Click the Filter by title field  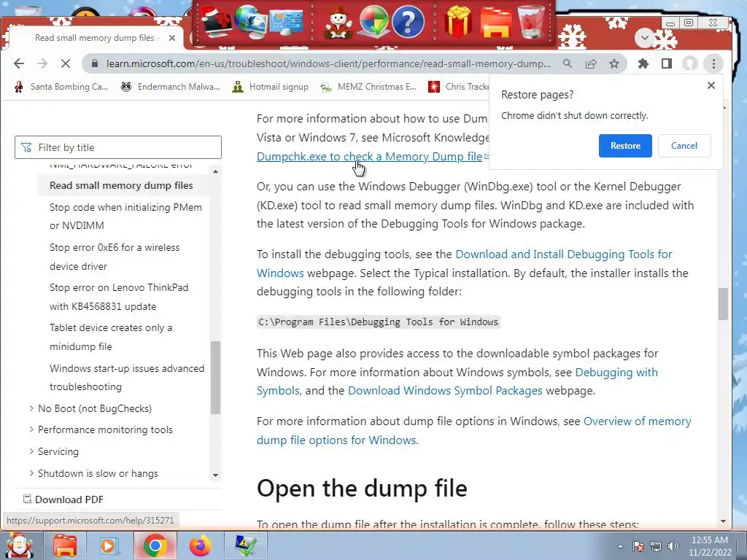click(x=118, y=147)
